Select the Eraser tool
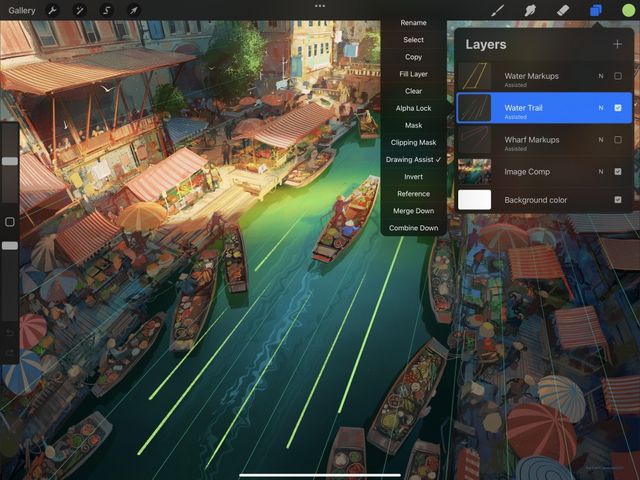640x480 pixels. click(563, 10)
